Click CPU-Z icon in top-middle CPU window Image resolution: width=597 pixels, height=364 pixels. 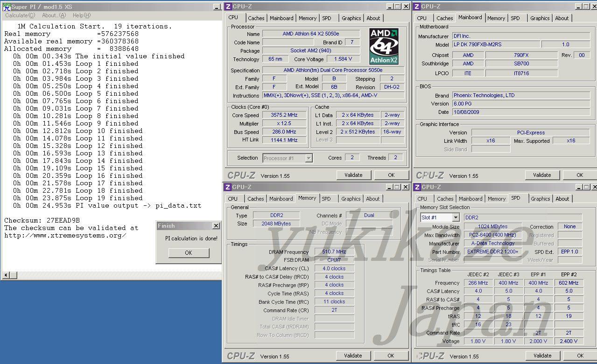229,6
